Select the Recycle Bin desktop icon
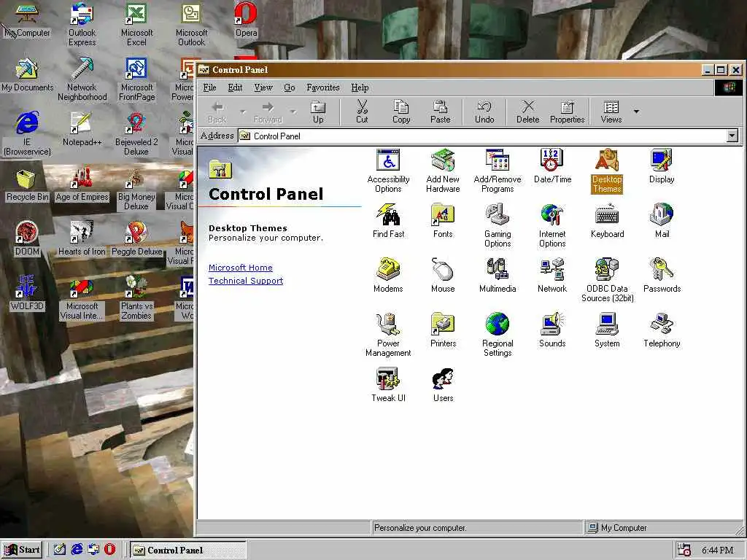 (x=27, y=186)
